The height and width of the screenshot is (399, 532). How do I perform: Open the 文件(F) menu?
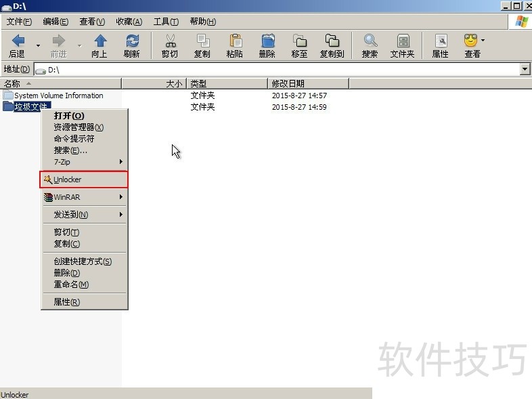click(19, 22)
